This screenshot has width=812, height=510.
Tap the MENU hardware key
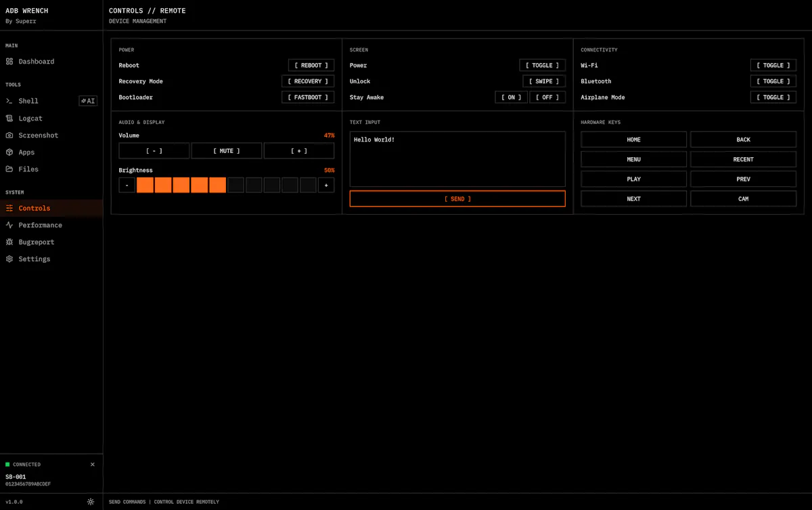634,159
